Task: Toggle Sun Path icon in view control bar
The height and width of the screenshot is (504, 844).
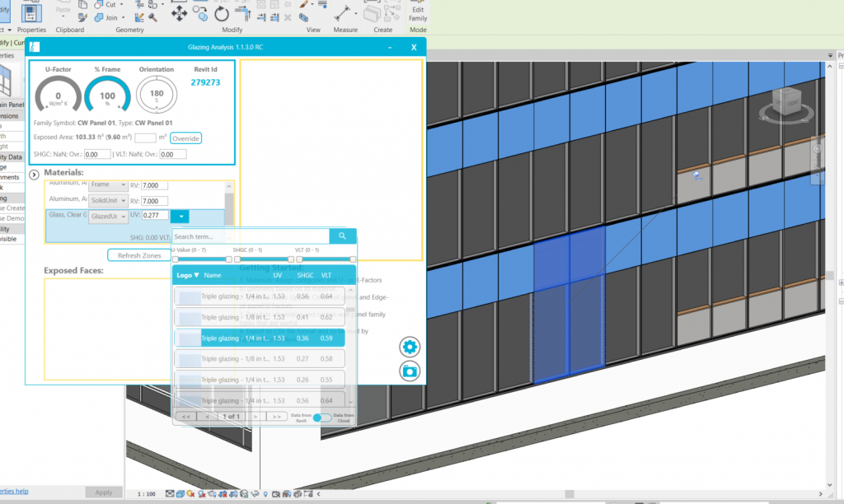Action: pyautogui.click(x=190, y=493)
